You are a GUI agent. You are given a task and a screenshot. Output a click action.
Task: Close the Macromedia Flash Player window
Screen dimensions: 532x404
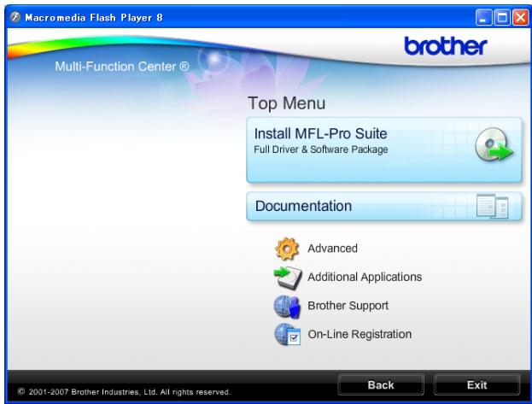point(520,18)
